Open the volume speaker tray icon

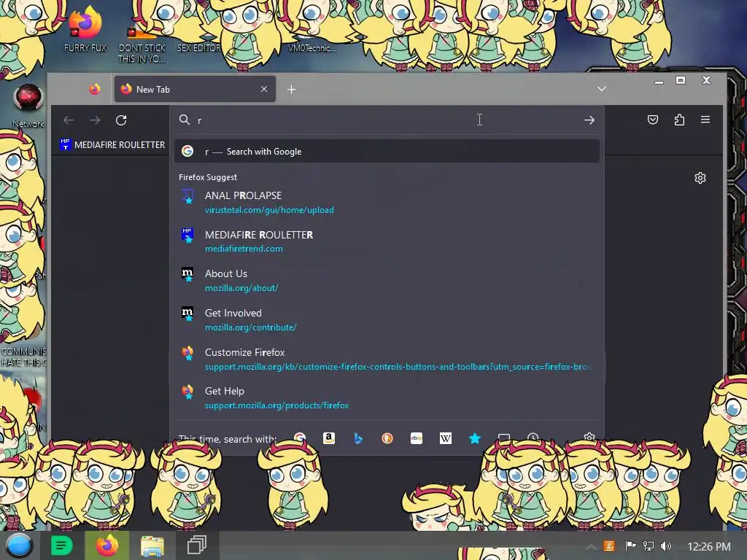666,546
